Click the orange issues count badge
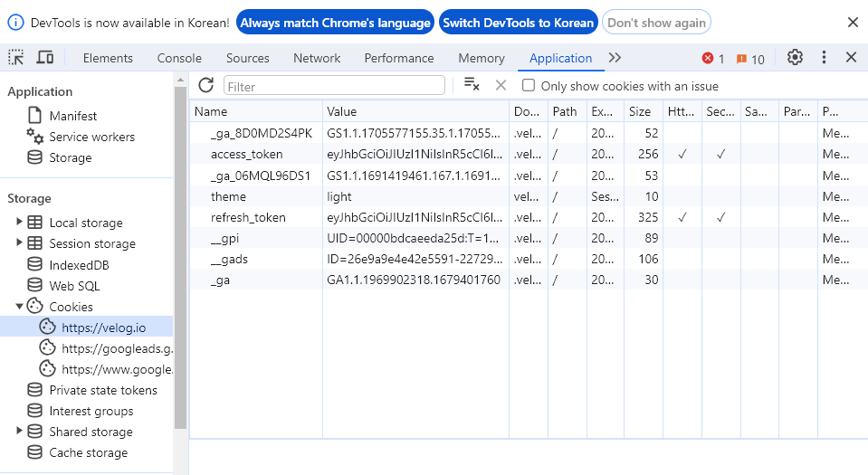Viewport: 868px width, 475px height. pos(750,59)
